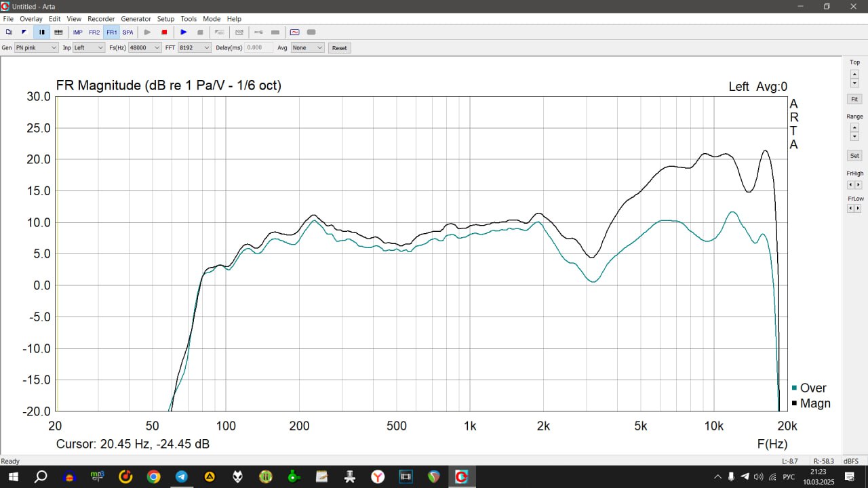Click the black Magn legend swatch

pos(794,404)
